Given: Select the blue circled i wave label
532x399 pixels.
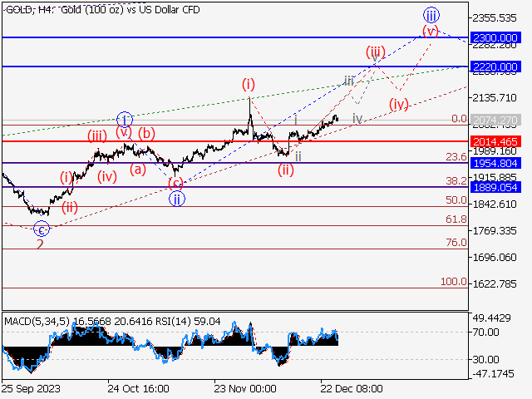Looking at the screenshot, I should [x=125, y=120].
